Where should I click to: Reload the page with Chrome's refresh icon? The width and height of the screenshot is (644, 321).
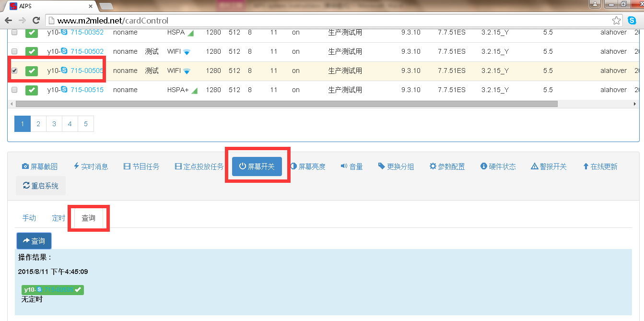point(36,21)
